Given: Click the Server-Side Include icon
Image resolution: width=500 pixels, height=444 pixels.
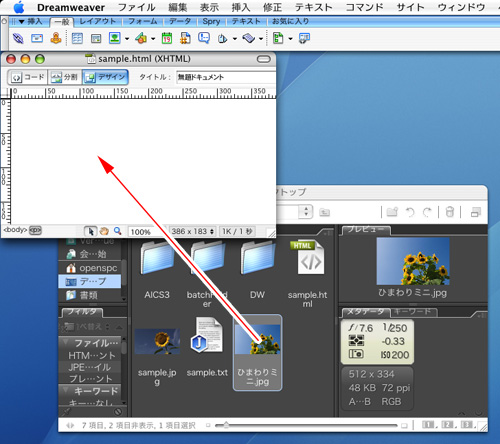Looking at the screenshot, I should pyautogui.click(x=185, y=38).
